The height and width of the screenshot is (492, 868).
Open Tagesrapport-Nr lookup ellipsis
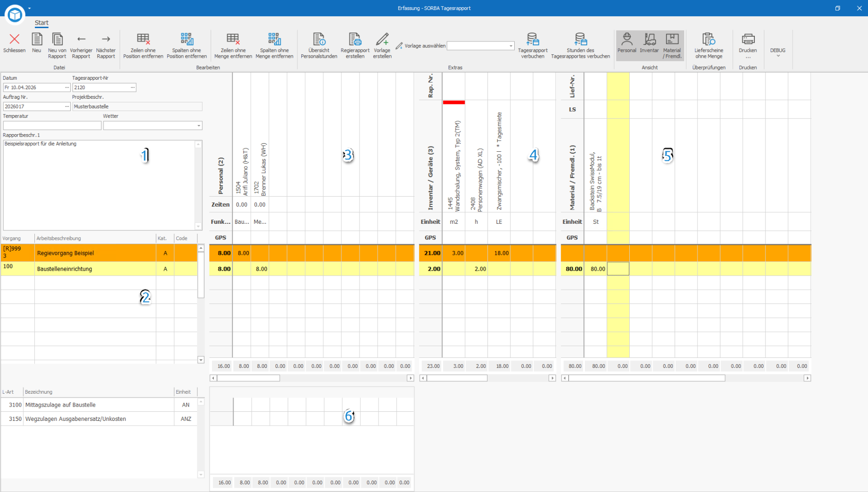133,87
